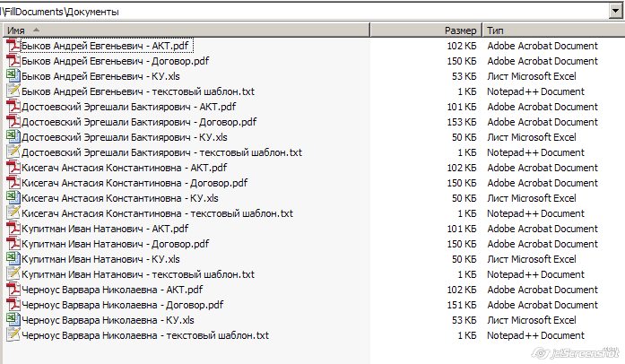The width and height of the screenshot is (625, 364).
Task: Click PDF icon of Быков Андрей Евгеньевич - АКТ.pdf
Action: [x=13, y=46]
